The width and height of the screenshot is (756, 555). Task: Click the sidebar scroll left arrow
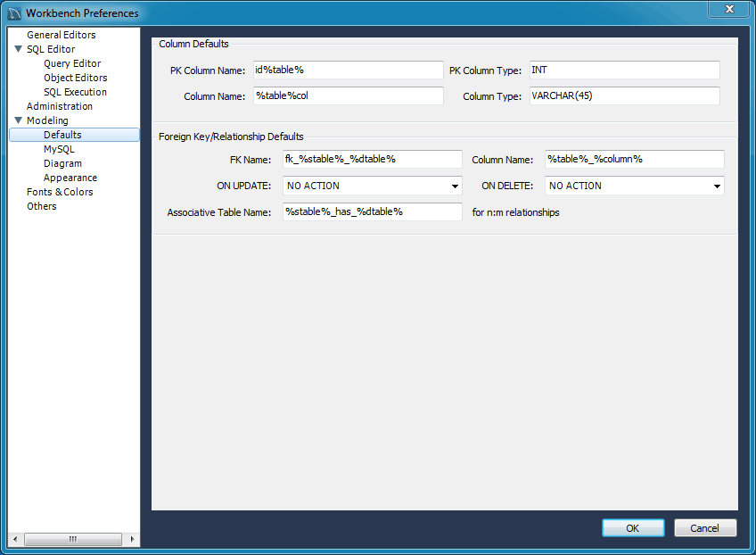pyautogui.click(x=15, y=539)
